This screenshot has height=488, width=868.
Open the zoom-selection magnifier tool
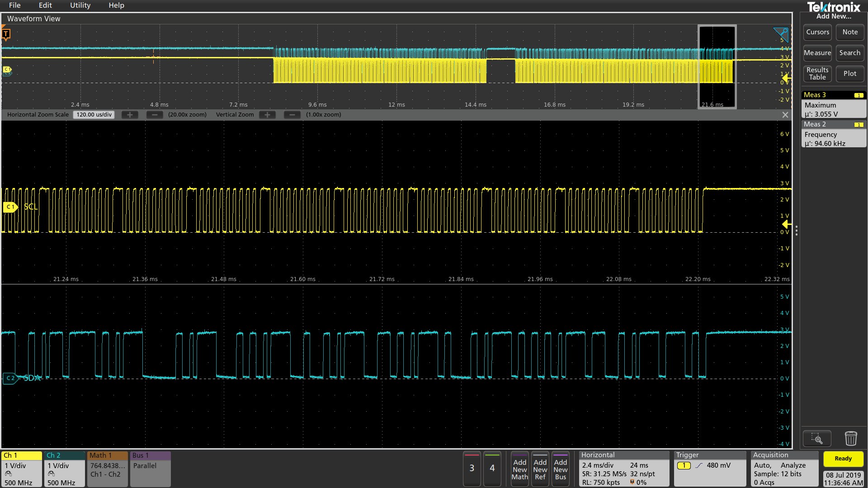point(817,438)
